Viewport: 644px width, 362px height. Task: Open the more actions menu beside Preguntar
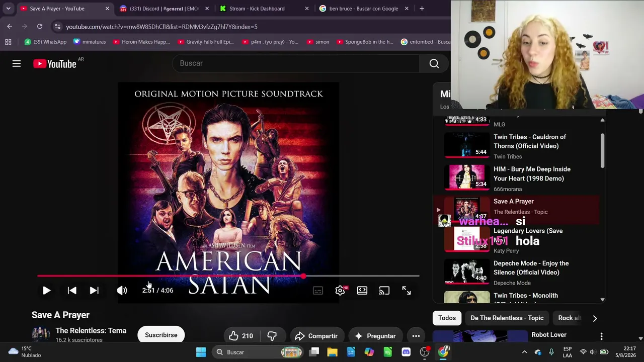point(416,336)
